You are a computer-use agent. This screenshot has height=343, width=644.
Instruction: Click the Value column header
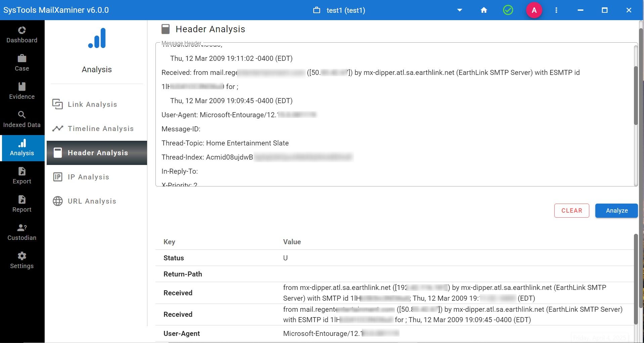[292, 242]
